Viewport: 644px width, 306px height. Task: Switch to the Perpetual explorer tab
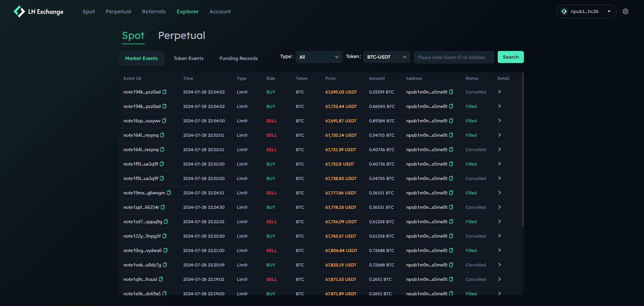pyautogui.click(x=182, y=36)
